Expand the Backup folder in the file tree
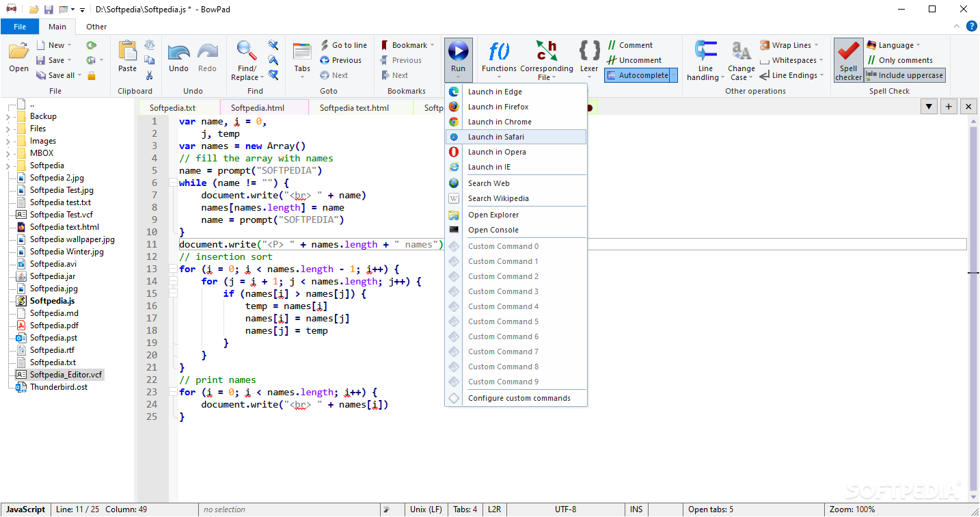 [x=8, y=116]
